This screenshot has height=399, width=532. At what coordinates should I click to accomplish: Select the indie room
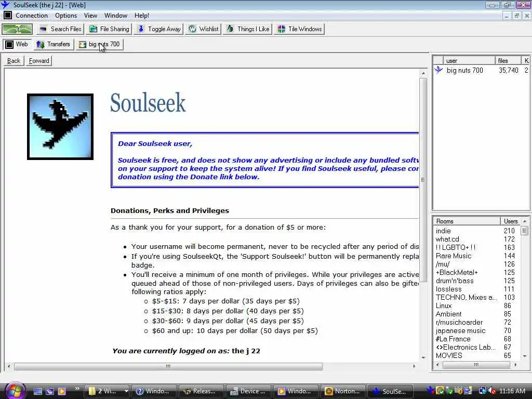point(477,231)
